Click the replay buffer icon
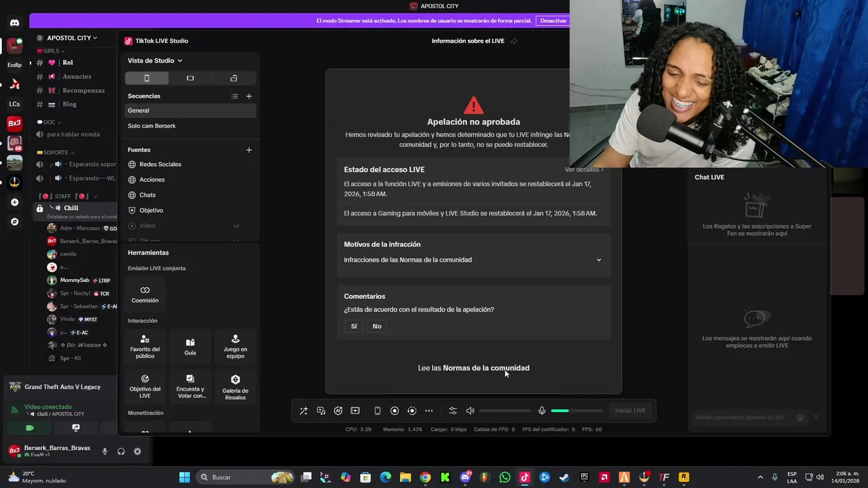 [x=412, y=411]
